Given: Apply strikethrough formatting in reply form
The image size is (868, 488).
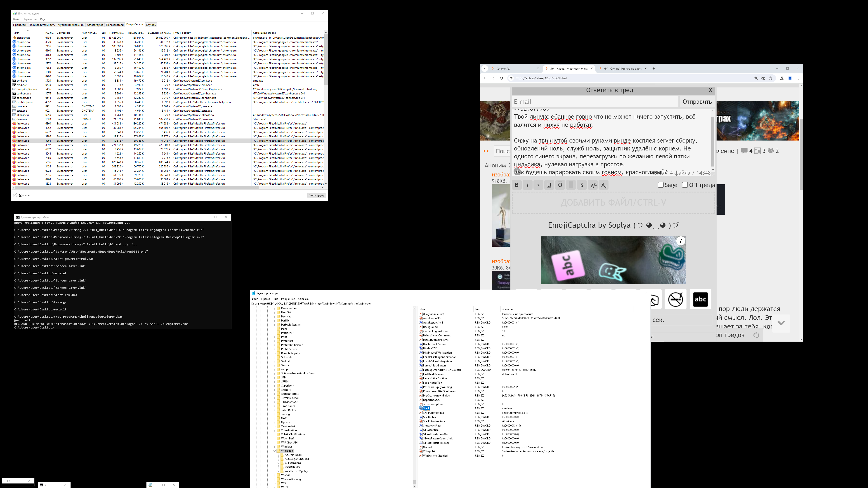Looking at the screenshot, I should point(582,185).
